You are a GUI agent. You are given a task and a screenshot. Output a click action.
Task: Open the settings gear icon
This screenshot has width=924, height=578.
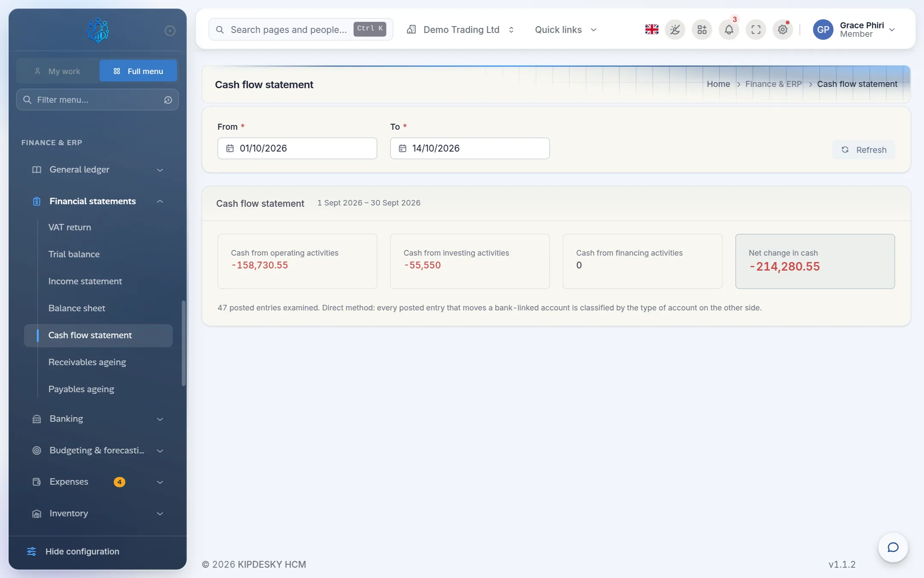pyautogui.click(x=783, y=30)
